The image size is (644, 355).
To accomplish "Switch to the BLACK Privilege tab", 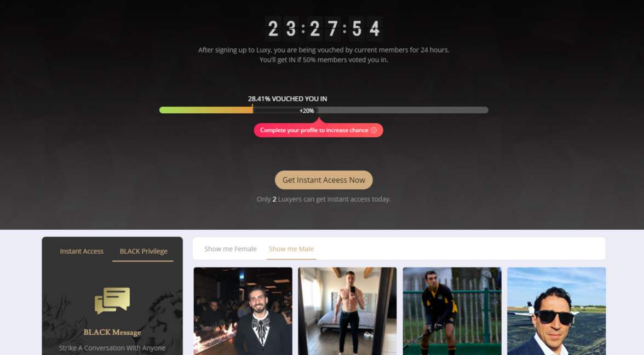I will (x=143, y=251).
